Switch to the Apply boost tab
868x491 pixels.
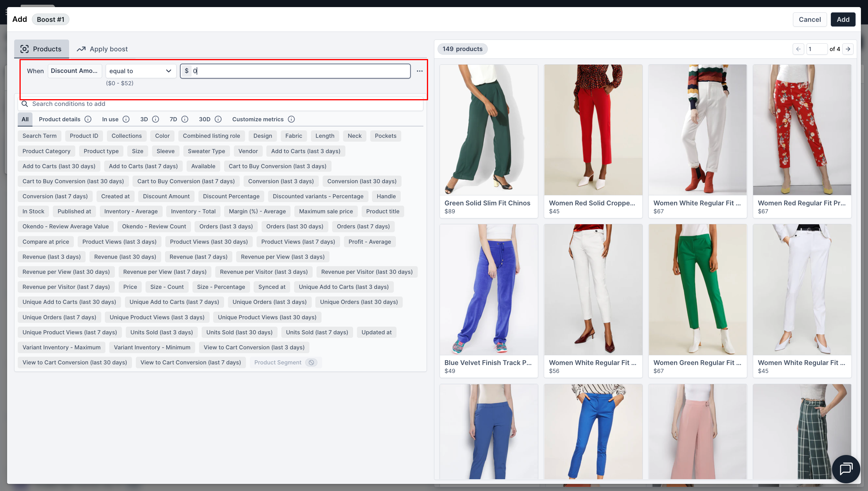click(102, 49)
